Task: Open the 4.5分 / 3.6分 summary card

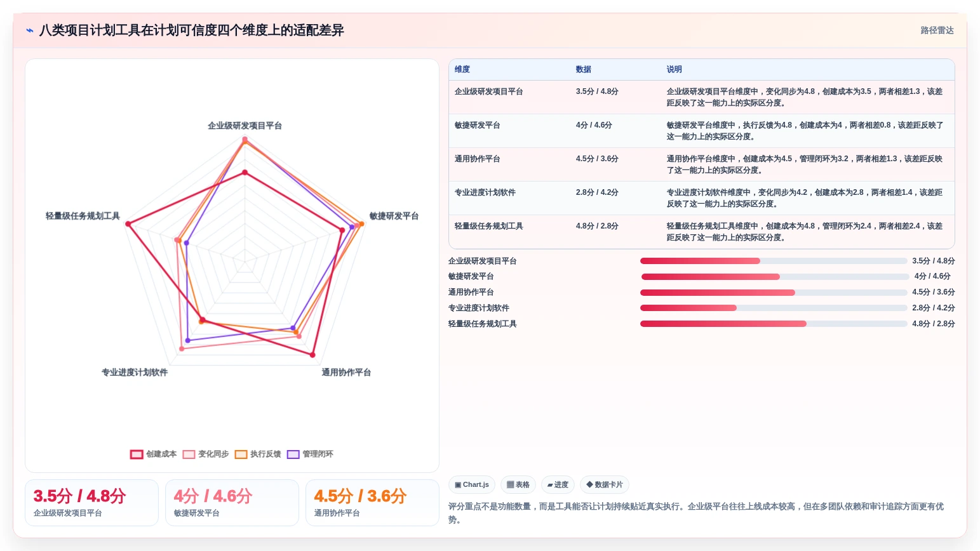Action: [x=372, y=503]
